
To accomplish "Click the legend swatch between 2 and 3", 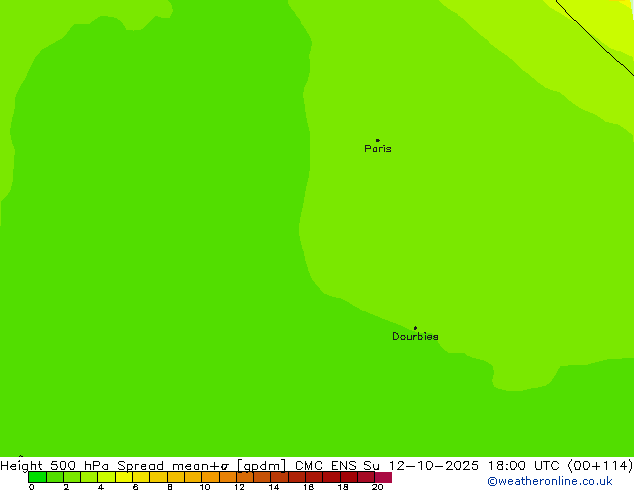I will coord(72,477).
